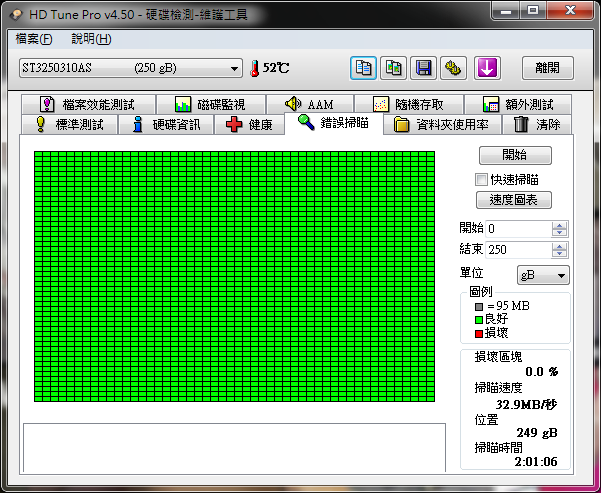Viewport: 601px width, 493px height.
Task: Switch to the 清除 tab
Action: 537,125
